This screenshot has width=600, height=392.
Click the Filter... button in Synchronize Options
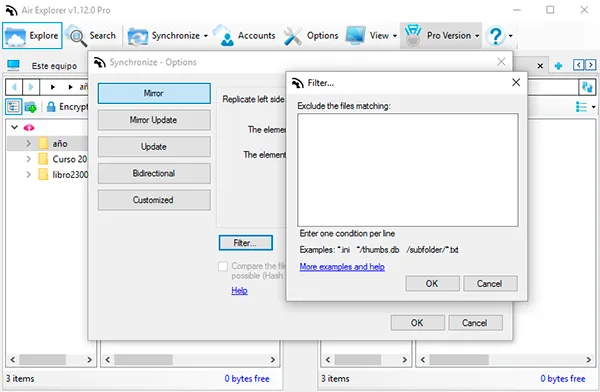tap(246, 243)
